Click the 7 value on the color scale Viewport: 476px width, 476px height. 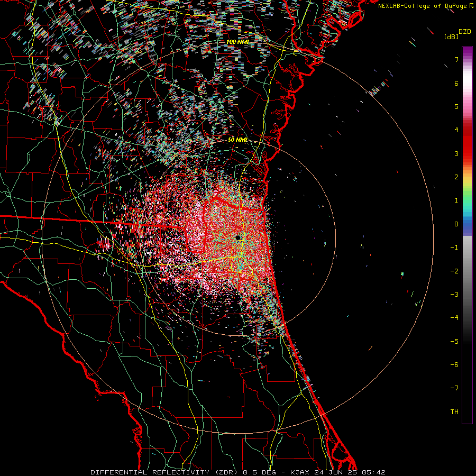[x=456, y=59]
